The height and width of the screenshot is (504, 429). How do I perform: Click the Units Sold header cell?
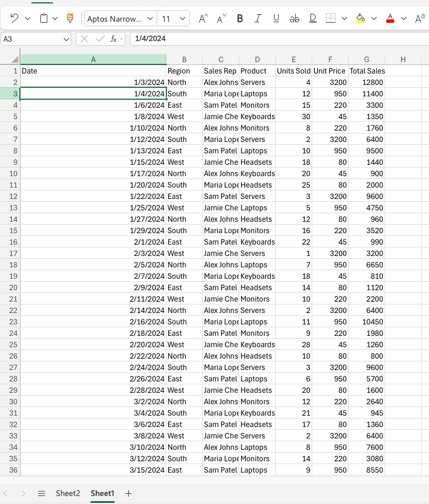(x=293, y=71)
